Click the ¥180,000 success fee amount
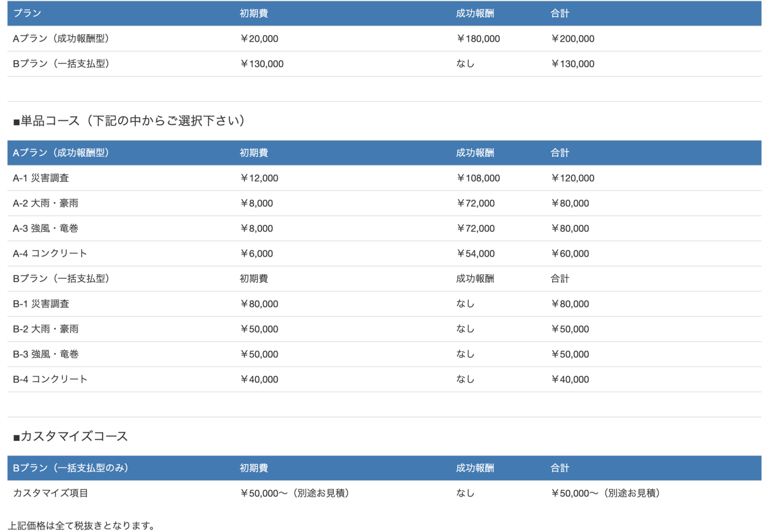 478,38
